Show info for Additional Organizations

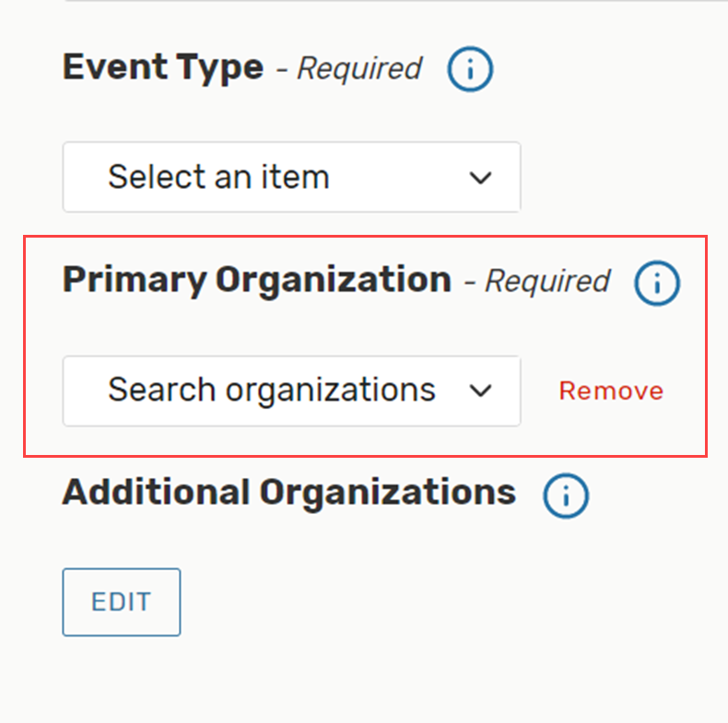[566, 496]
